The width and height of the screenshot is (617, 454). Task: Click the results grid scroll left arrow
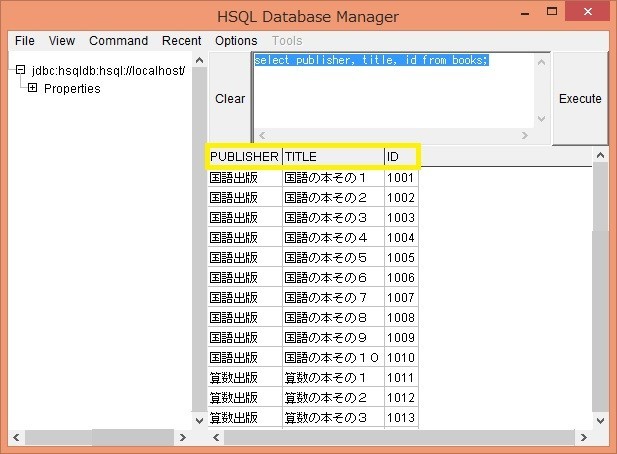[x=216, y=437]
